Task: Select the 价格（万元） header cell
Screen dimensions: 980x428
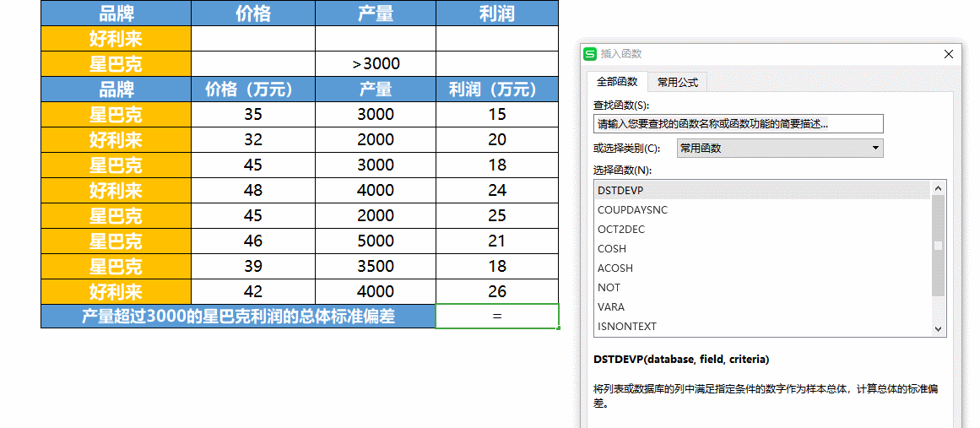Action: (x=253, y=89)
